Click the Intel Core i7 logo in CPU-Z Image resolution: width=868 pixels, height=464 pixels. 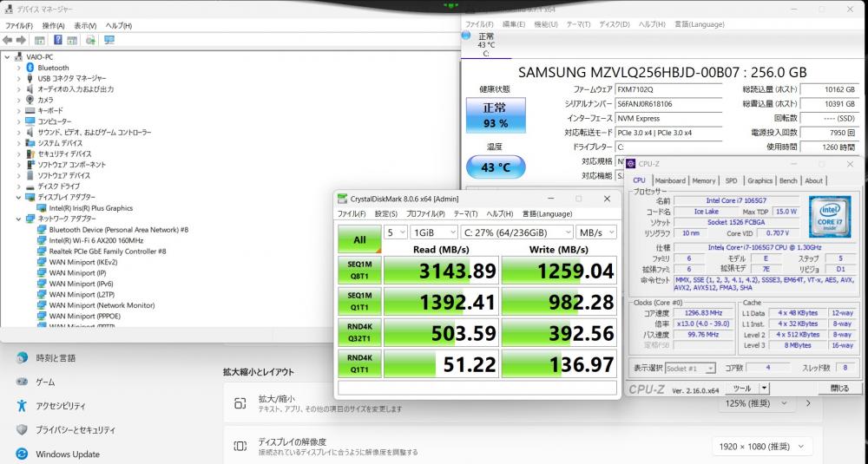[x=829, y=216]
